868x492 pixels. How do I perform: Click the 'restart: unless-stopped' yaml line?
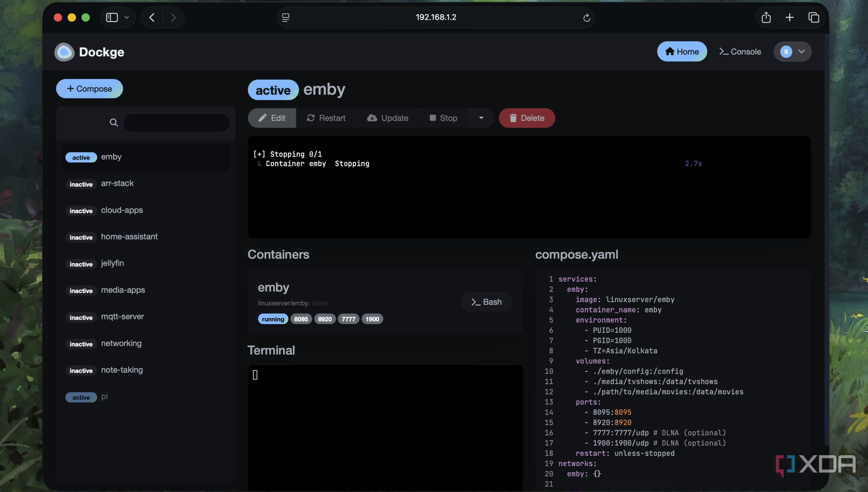pyautogui.click(x=625, y=453)
